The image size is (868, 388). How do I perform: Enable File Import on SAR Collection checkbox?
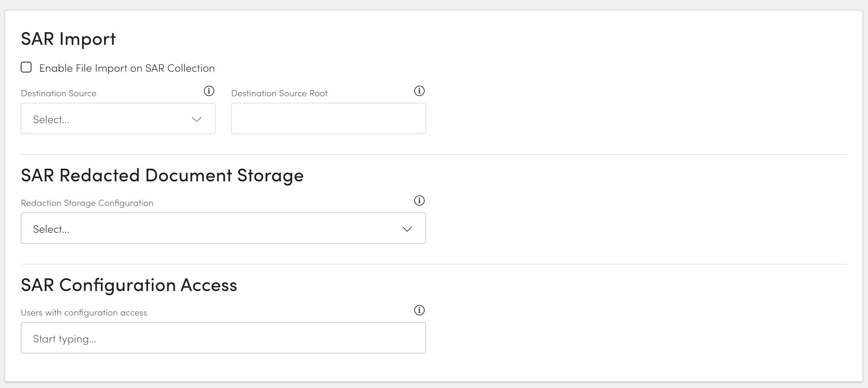[26, 67]
